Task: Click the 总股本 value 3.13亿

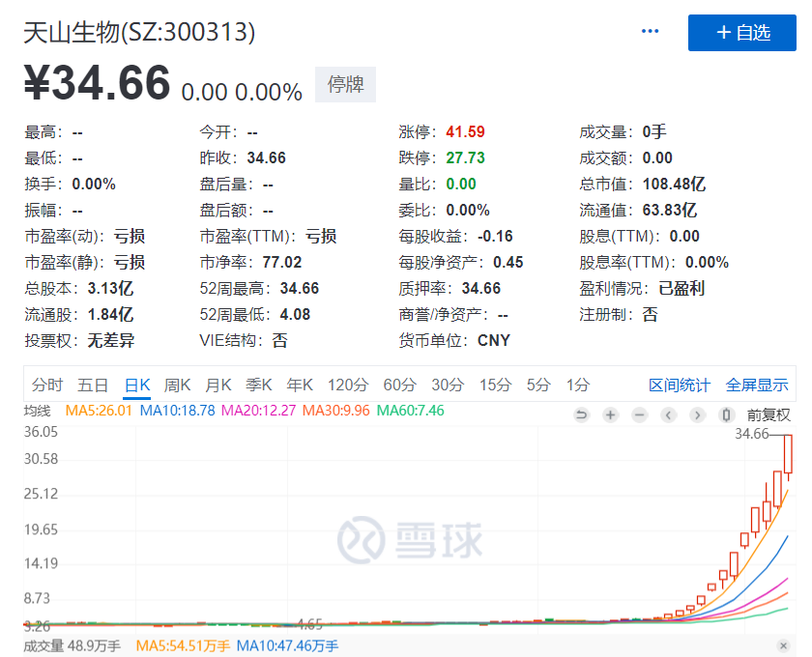Action: 110,288
